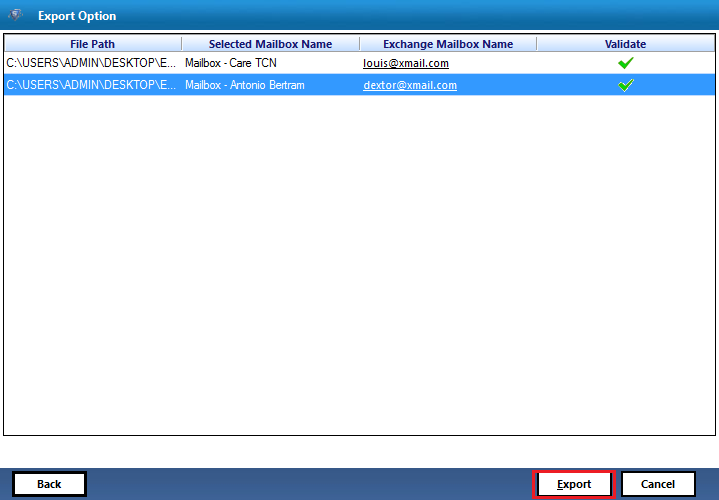Click the validate checkmark for dextor@xmail.com
Image resolution: width=719 pixels, height=500 pixels.
tap(625, 85)
